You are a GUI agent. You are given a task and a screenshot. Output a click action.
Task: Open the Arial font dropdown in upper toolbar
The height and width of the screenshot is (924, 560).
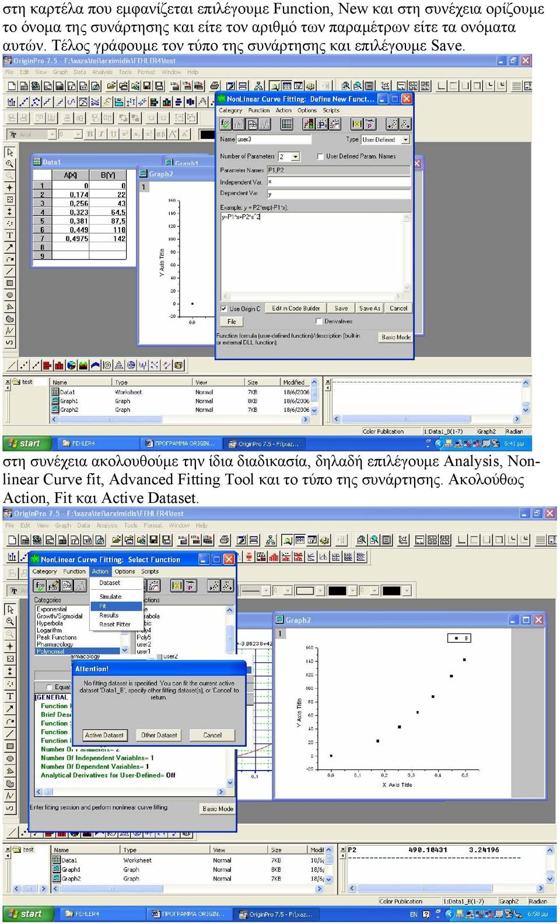click(x=51, y=134)
